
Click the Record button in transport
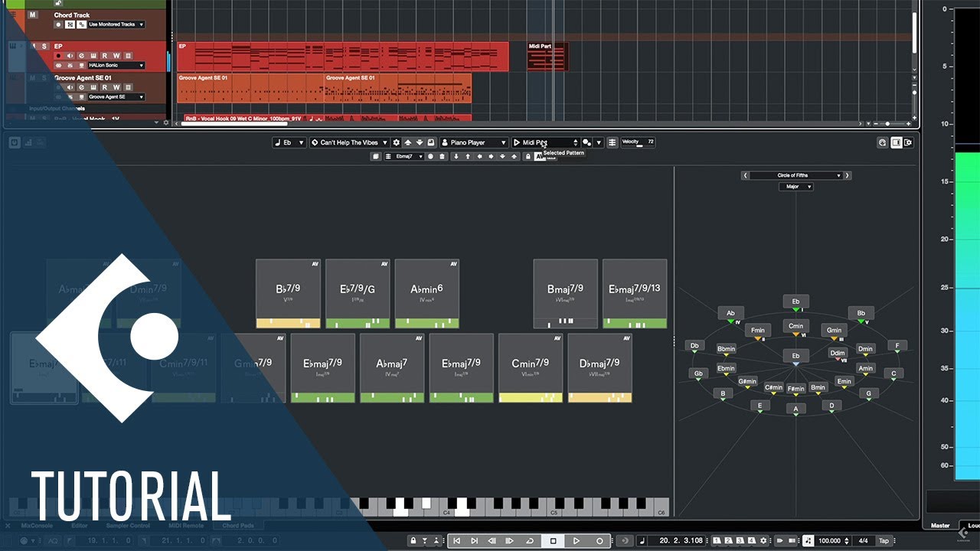coord(599,541)
